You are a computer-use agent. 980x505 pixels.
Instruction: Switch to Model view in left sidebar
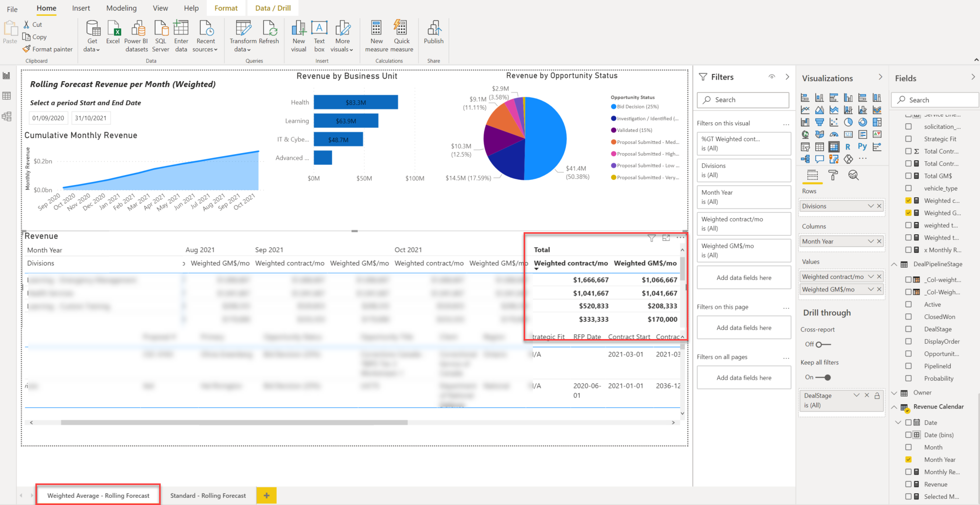[x=7, y=117]
